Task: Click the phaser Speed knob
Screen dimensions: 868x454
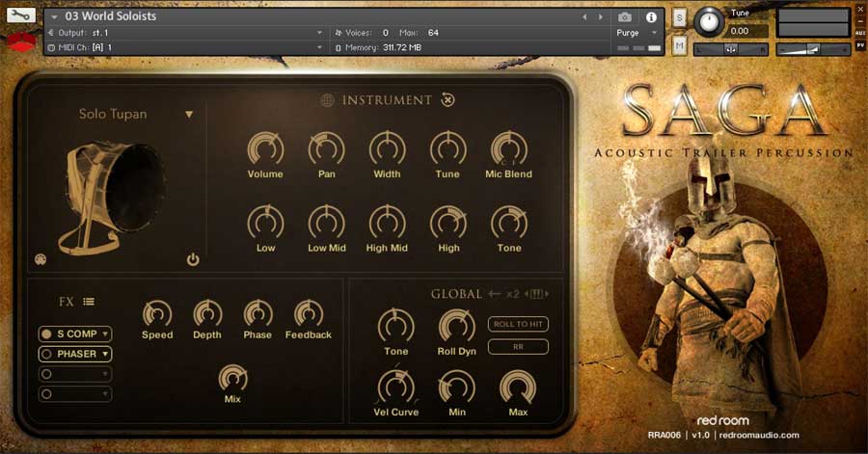Action: (x=157, y=314)
